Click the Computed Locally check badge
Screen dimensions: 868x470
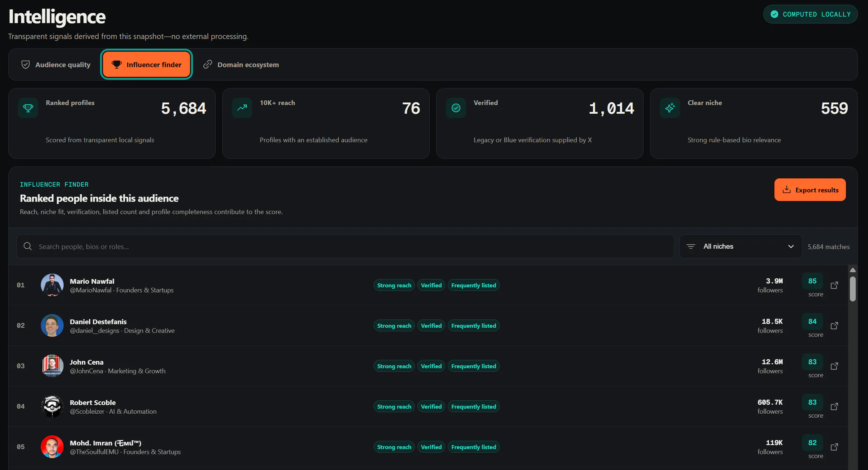(x=810, y=14)
